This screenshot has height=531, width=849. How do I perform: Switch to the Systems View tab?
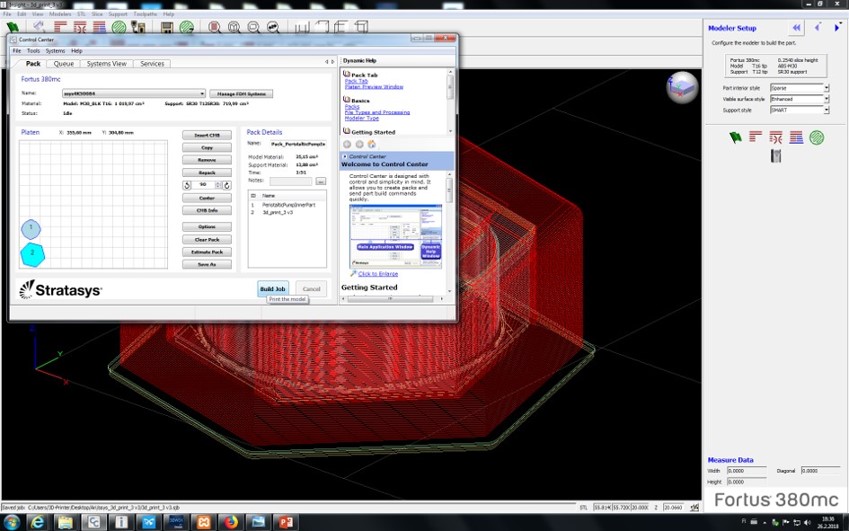107,64
